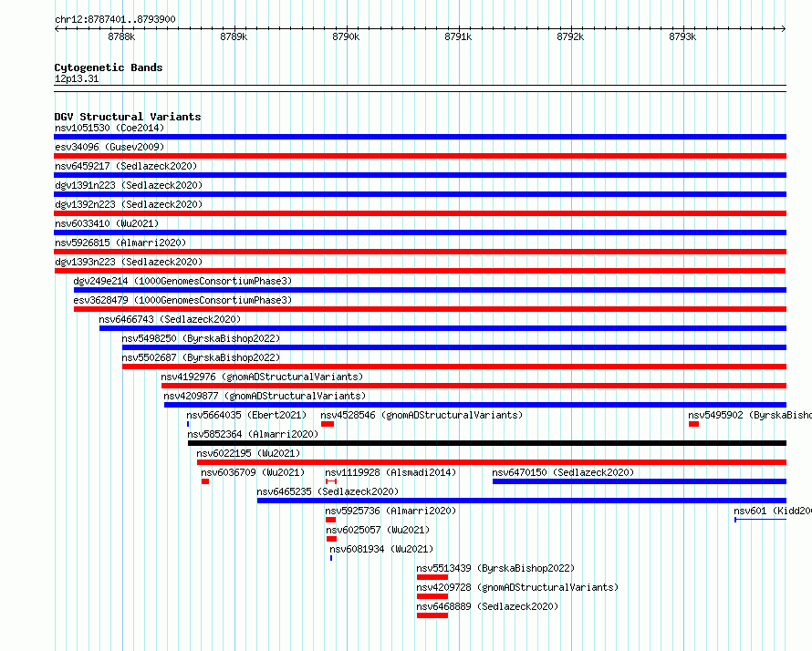Click the nsv1119928 red bracket glyph
This screenshot has width=812, height=651.
point(331,481)
